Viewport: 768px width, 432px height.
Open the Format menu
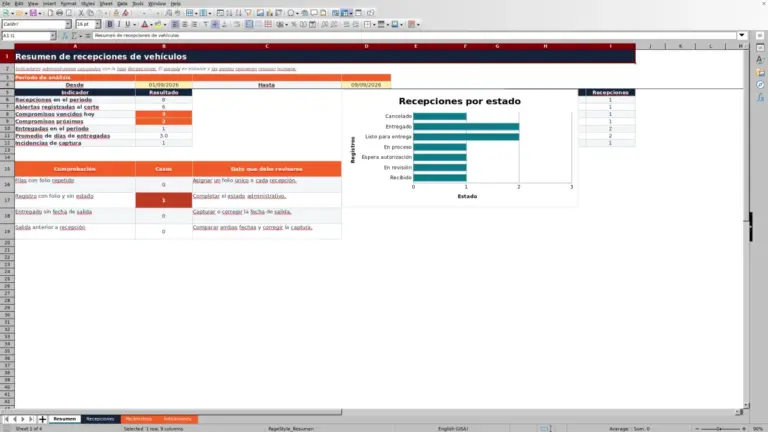click(68, 3)
